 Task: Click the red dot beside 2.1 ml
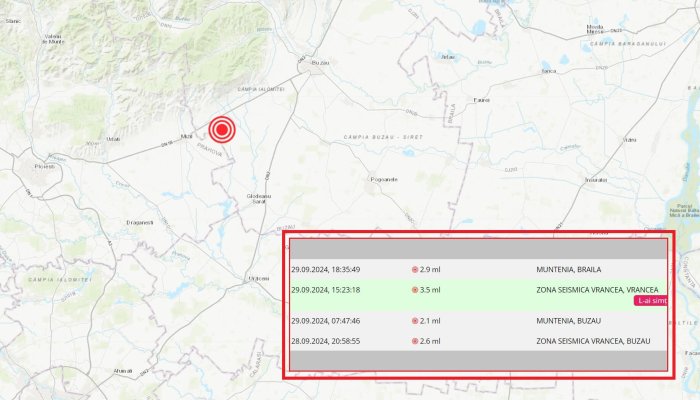coord(415,321)
